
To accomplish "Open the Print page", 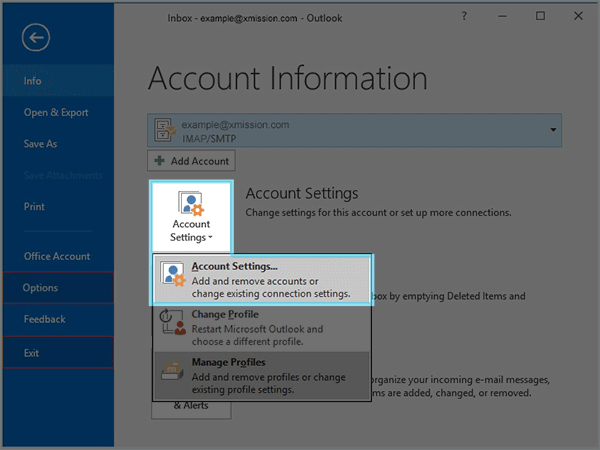I will [x=58, y=207].
